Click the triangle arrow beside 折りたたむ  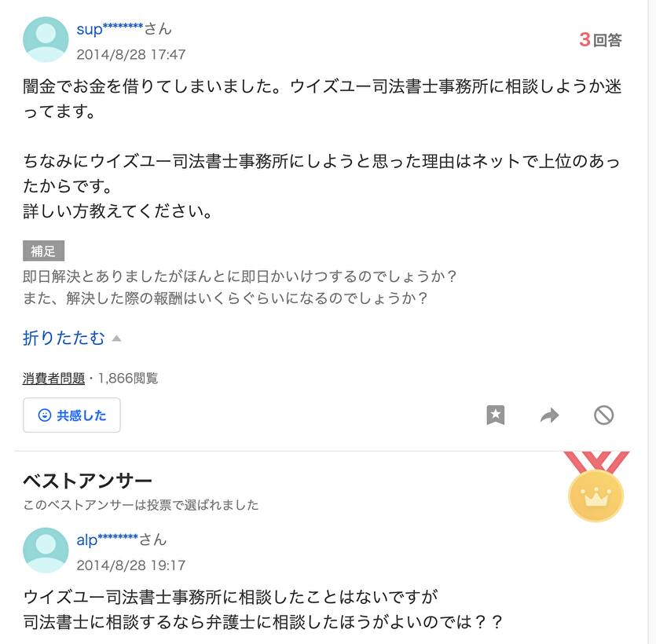pyautogui.click(x=117, y=338)
